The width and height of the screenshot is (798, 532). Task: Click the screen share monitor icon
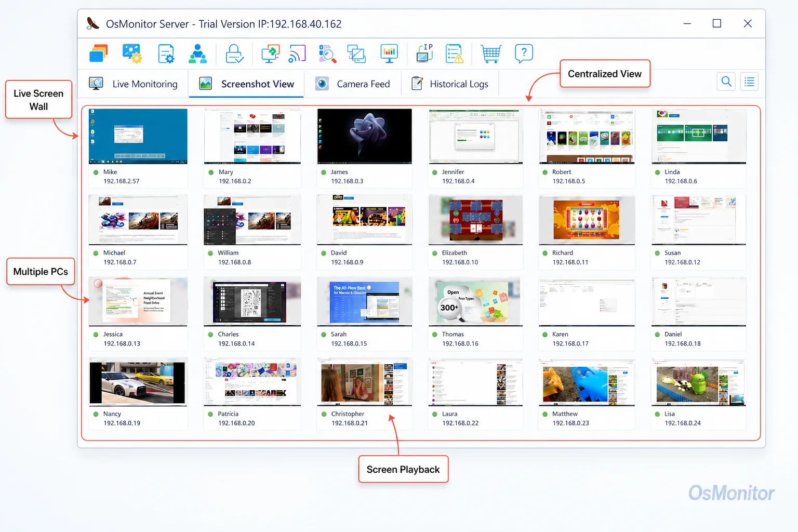pos(270,54)
